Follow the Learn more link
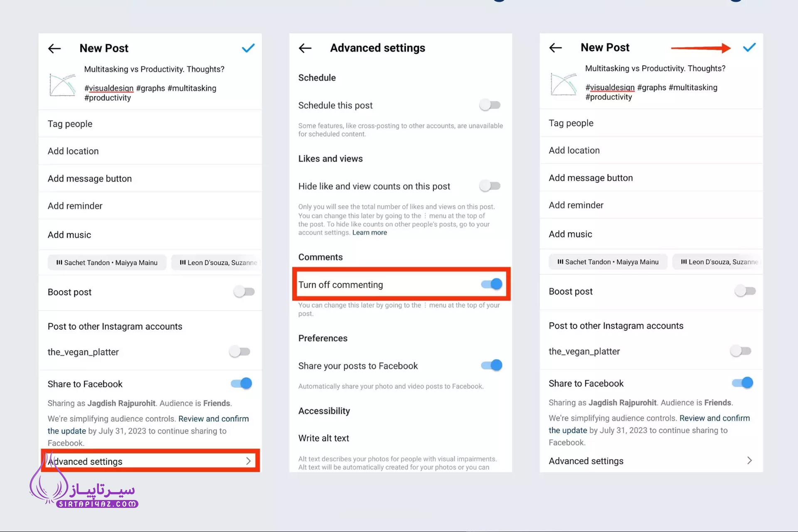Viewport: 798px width, 532px height. [369, 233]
